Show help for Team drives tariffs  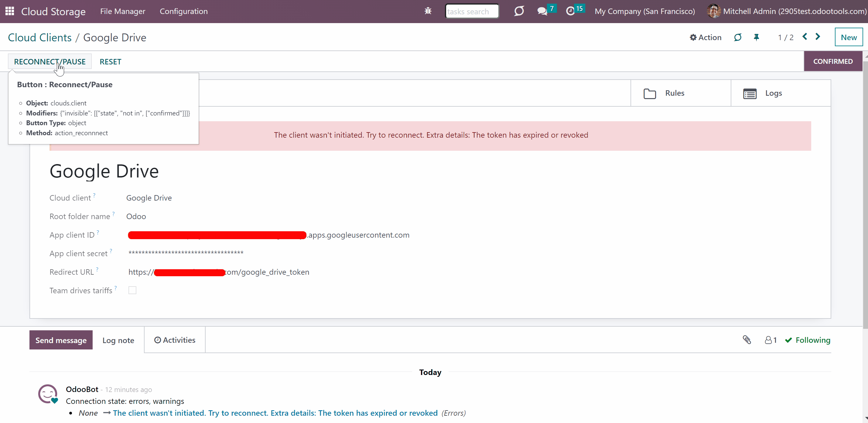(x=116, y=287)
